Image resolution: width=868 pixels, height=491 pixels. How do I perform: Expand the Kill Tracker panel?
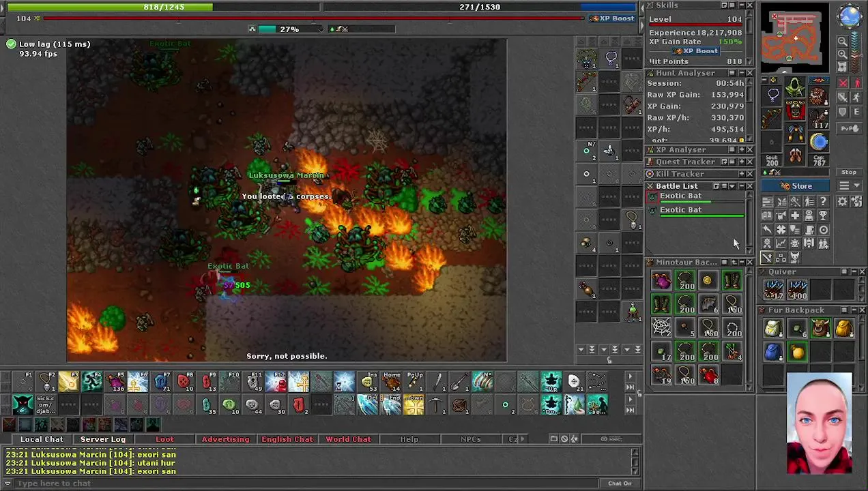coord(742,174)
